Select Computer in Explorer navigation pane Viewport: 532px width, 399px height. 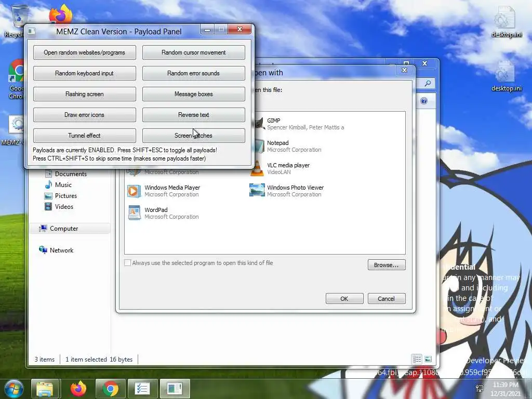tap(59, 229)
